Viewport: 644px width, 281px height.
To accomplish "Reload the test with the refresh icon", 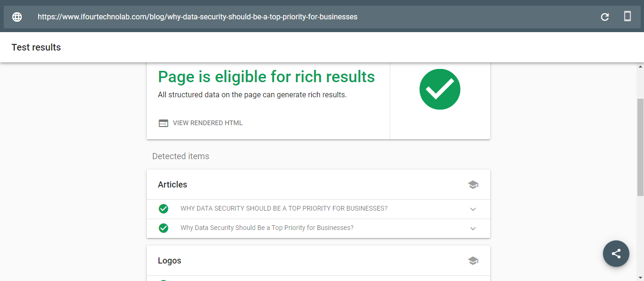I will [x=605, y=17].
